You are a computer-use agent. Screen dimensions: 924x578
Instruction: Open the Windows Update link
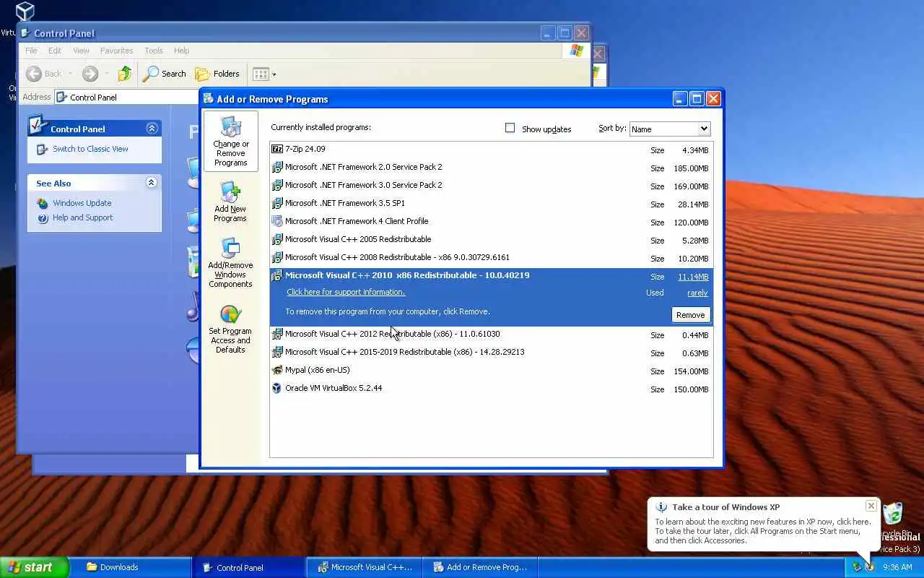click(x=82, y=203)
